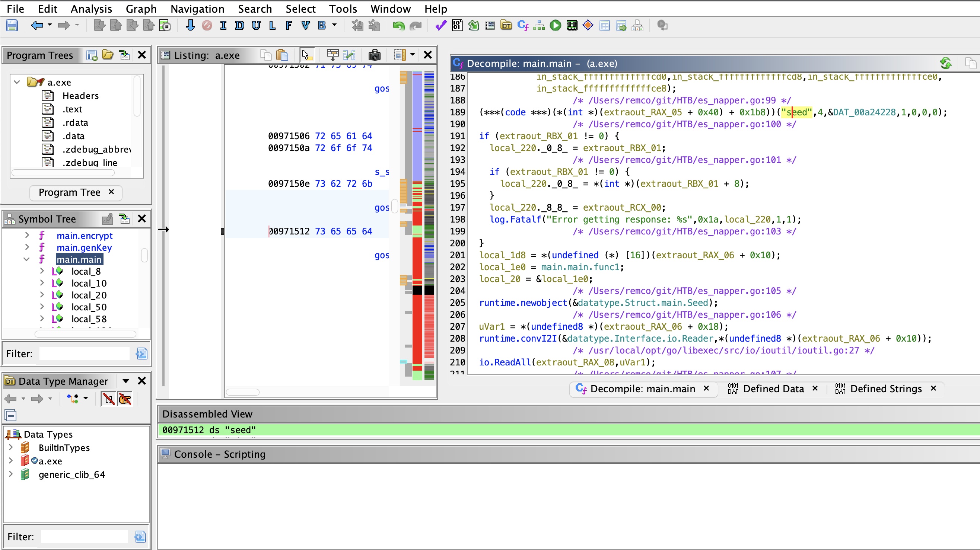Toggle the mouse hover mode cursor button in Listing
Image resolution: width=980 pixels, height=550 pixels.
[x=306, y=55]
